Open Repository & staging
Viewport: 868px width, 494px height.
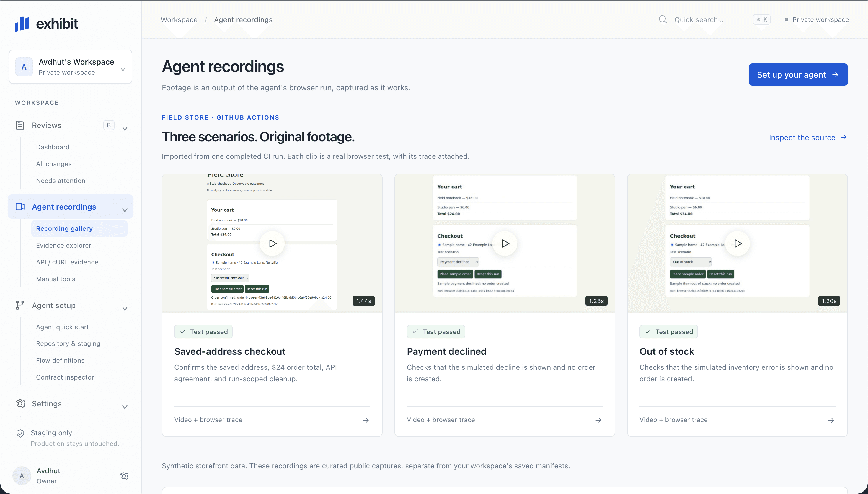pyautogui.click(x=68, y=344)
